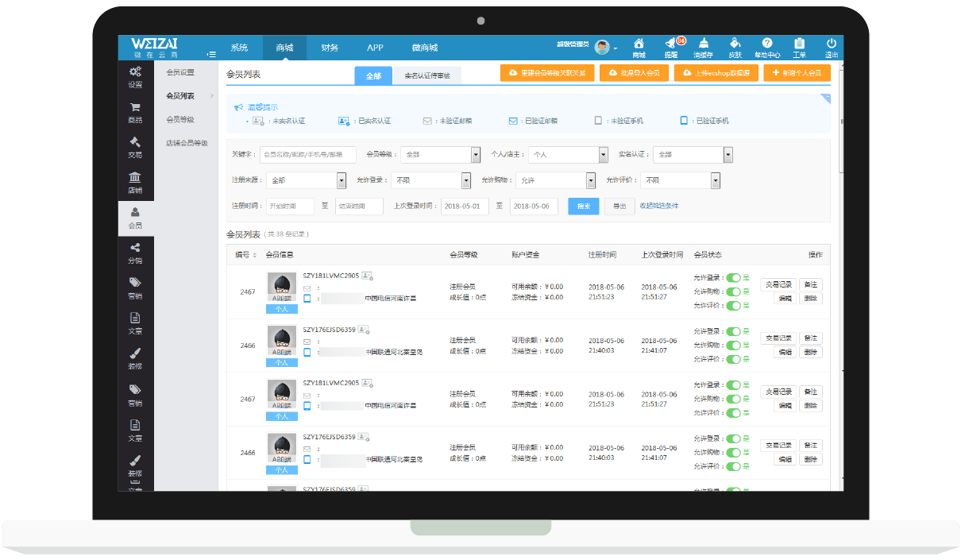Go to 商品 in the left sidebar
Screen dimensions: 961x560
tap(135, 112)
